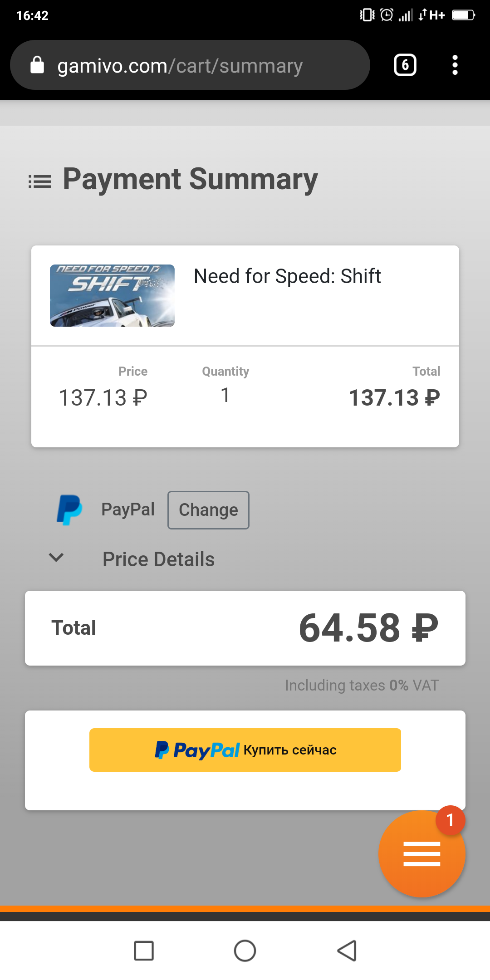Screen dimensions: 490x980
Task: Tap the red notification badge showing 1
Action: 450,820
